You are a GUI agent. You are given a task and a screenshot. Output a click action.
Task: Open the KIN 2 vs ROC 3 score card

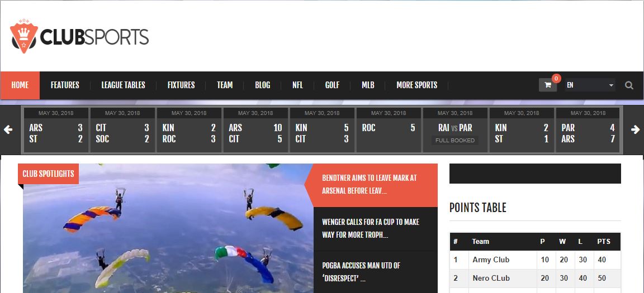pos(189,130)
